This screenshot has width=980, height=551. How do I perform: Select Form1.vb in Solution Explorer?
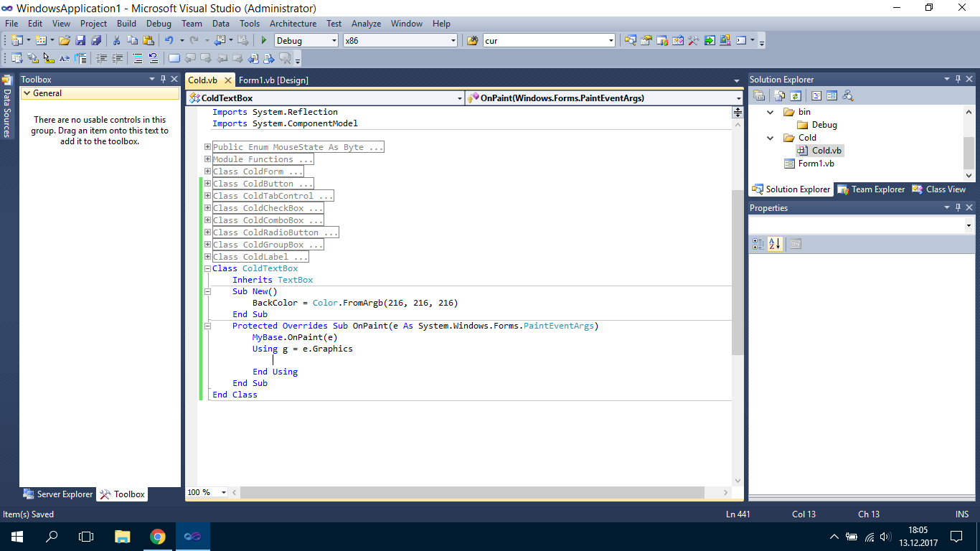816,164
